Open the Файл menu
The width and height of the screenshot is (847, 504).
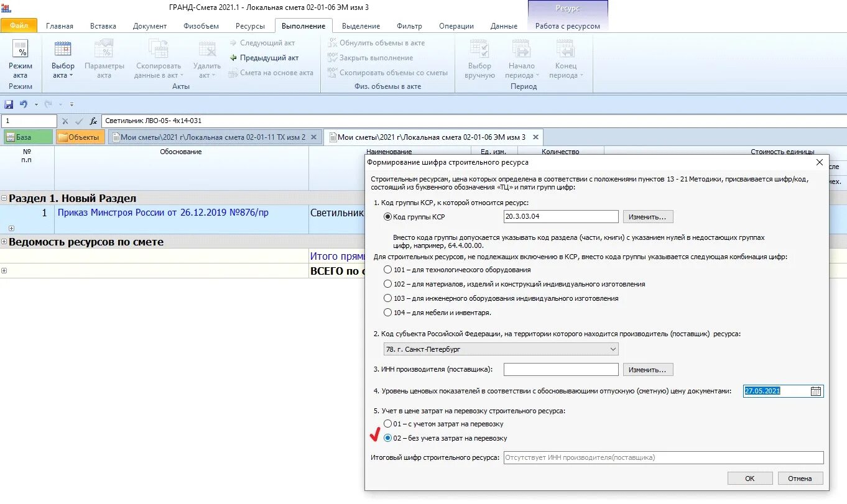[x=19, y=26]
